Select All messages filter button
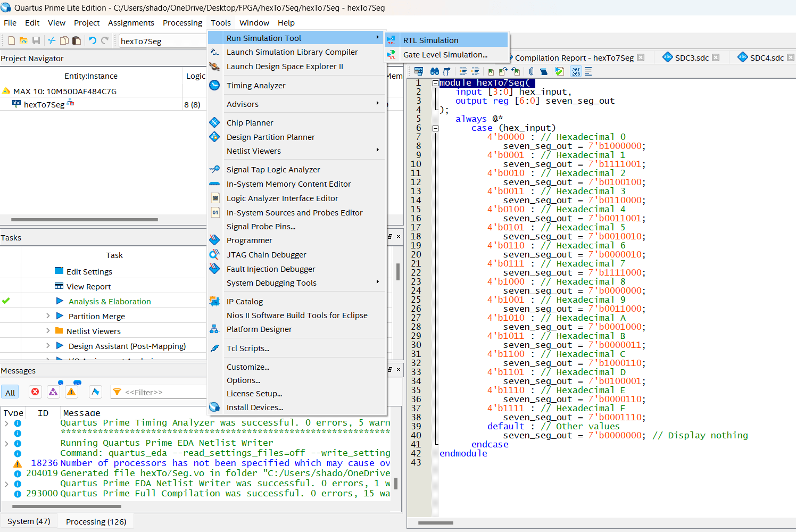Screen dimensions: 796x532 pos(10,392)
